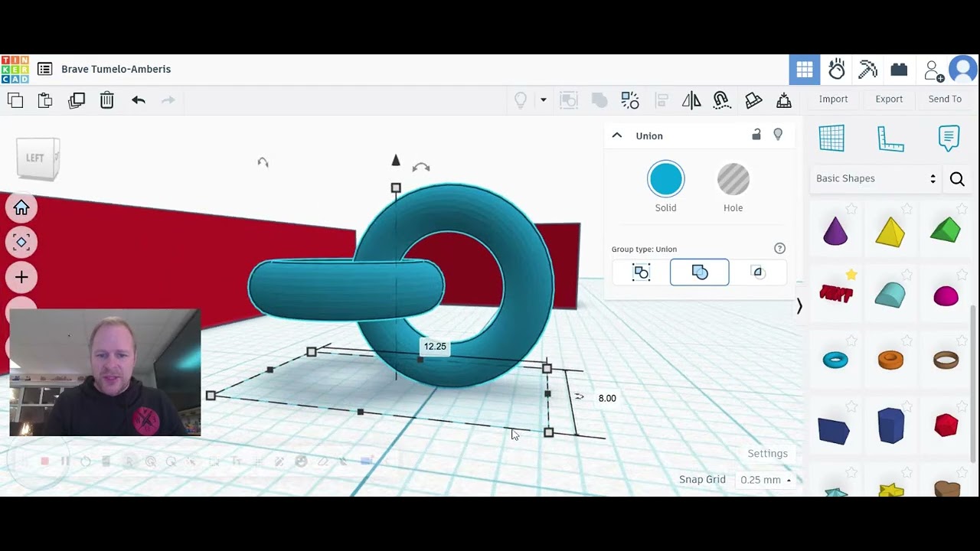Select the blue torus shape
Image resolution: width=980 pixels, height=551 pixels.
coord(835,360)
